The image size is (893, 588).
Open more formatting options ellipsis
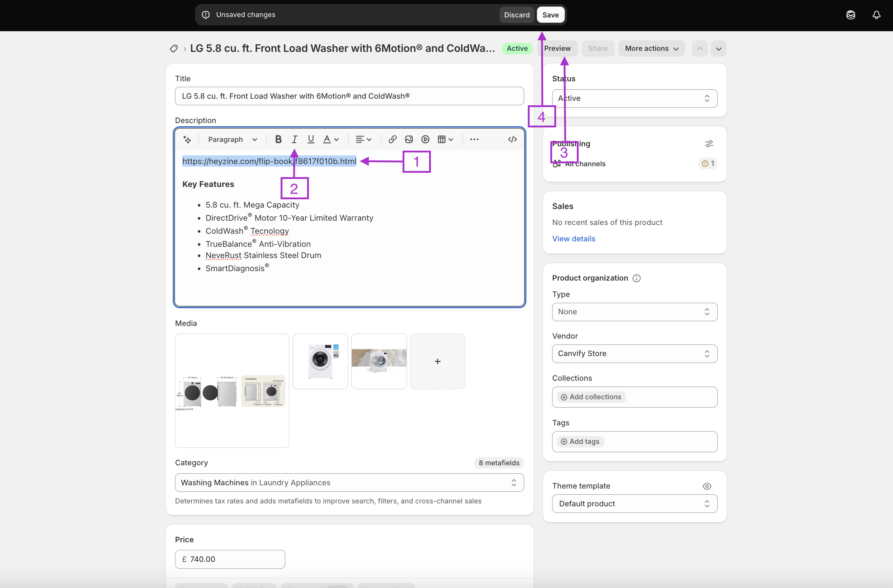click(x=474, y=139)
